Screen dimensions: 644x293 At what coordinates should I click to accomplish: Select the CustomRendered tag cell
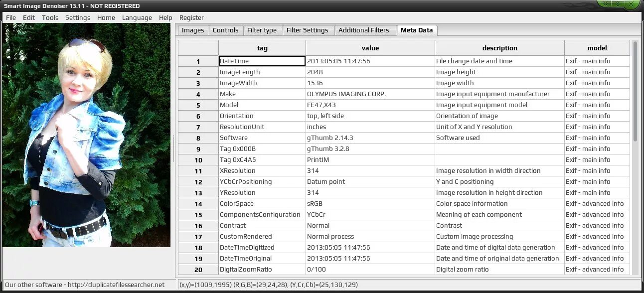tap(262, 237)
